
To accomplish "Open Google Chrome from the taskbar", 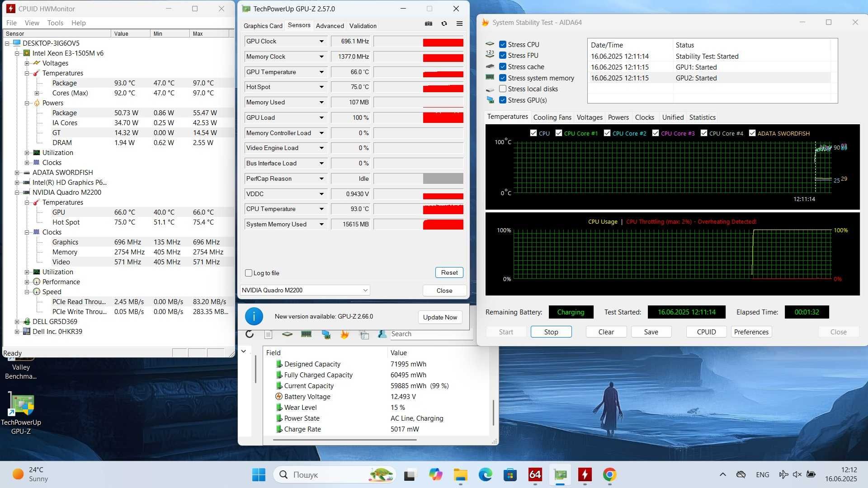I will (x=610, y=474).
